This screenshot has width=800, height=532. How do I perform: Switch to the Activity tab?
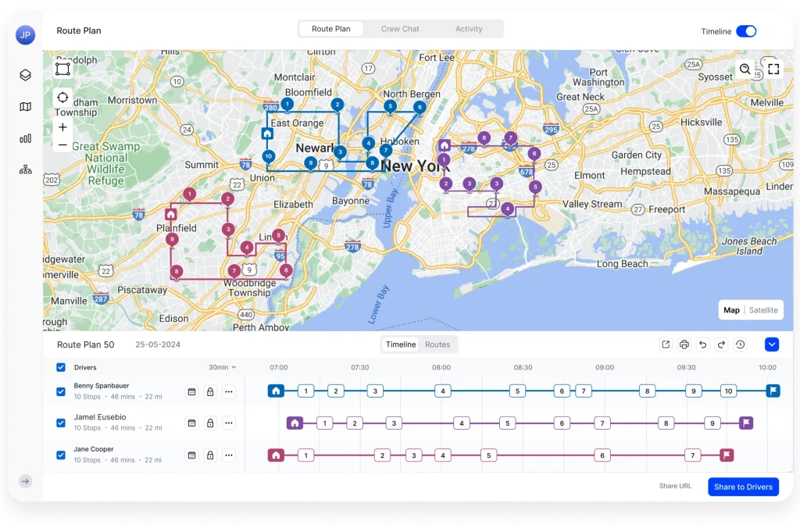click(469, 29)
